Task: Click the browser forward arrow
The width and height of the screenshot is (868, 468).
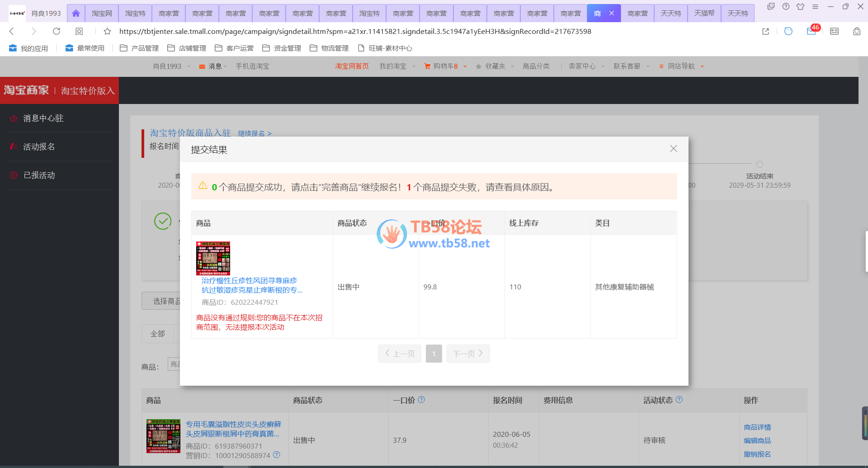Action: [x=33, y=31]
